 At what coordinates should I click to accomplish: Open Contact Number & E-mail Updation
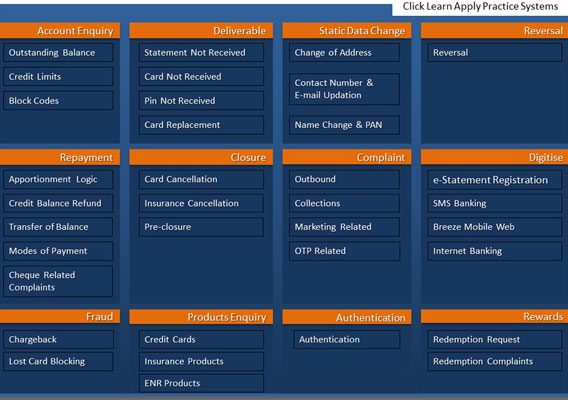344,89
